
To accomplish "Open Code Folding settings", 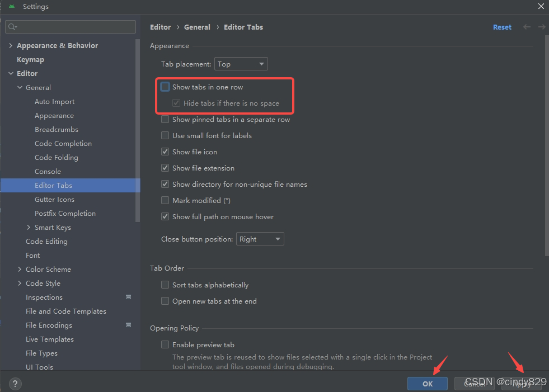I will click(57, 158).
